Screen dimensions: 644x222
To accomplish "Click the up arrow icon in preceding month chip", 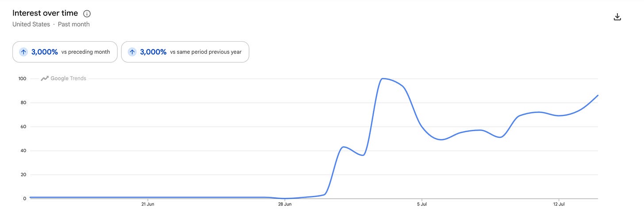I will pyautogui.click(x=23, y=52).
